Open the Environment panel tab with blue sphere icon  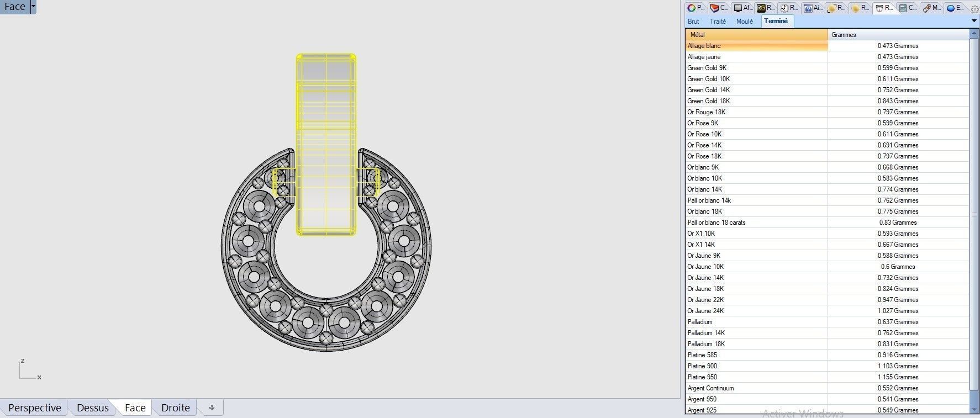tap(955, 8)
